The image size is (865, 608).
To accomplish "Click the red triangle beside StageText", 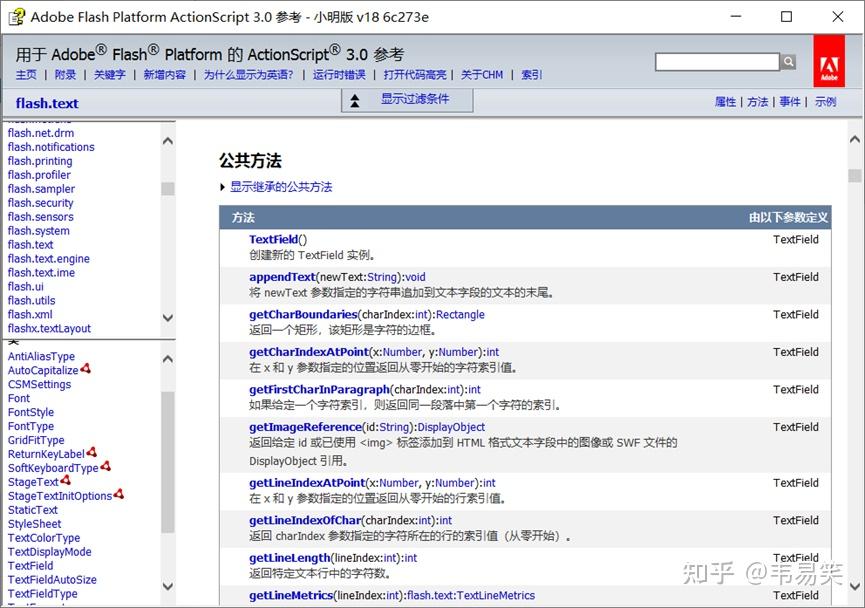I will (66, 481).
